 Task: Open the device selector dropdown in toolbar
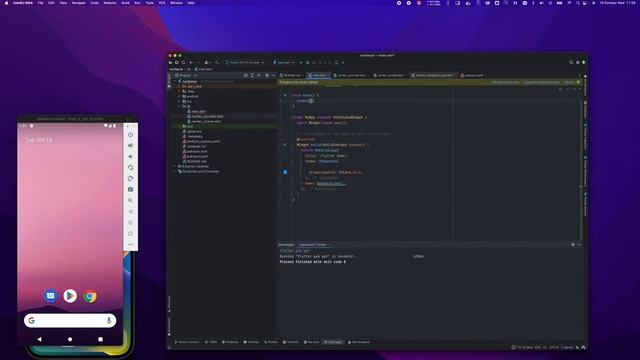pyautogui.click(x=244, y=62)
